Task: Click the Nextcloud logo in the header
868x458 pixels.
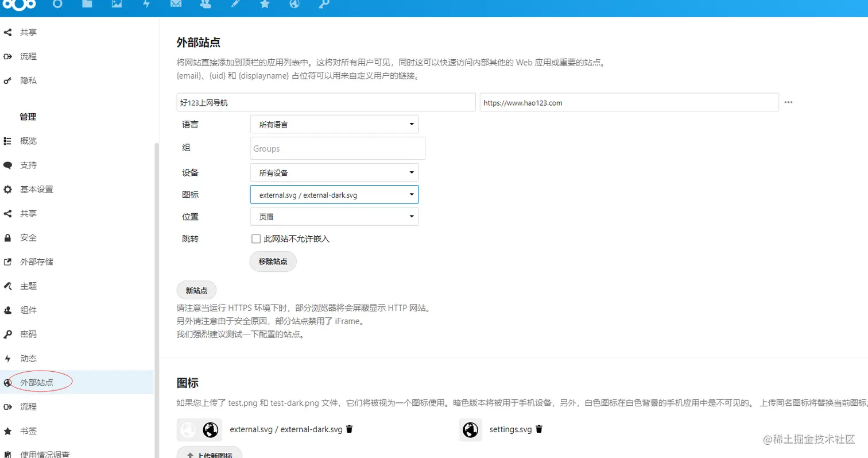Action: point(20,5)
